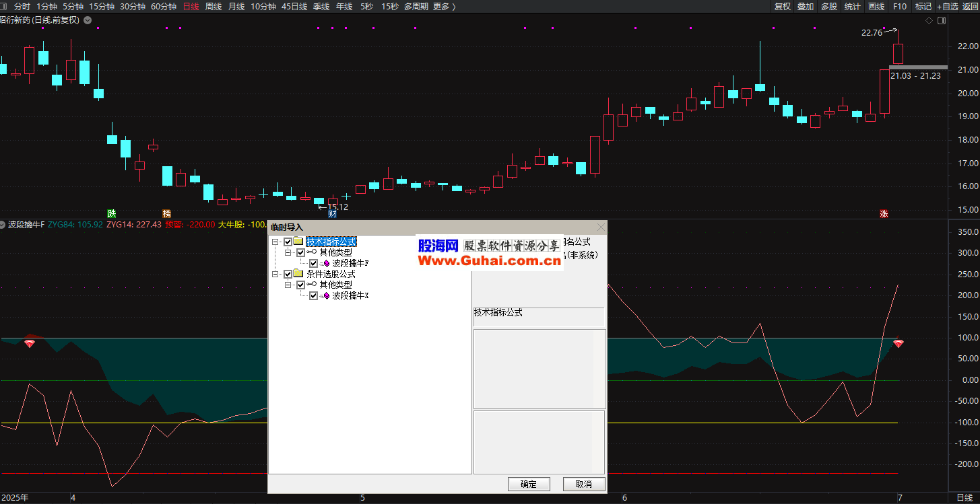Close the 临时导入 dialog

pyautogui.click(x=601, y=227)
